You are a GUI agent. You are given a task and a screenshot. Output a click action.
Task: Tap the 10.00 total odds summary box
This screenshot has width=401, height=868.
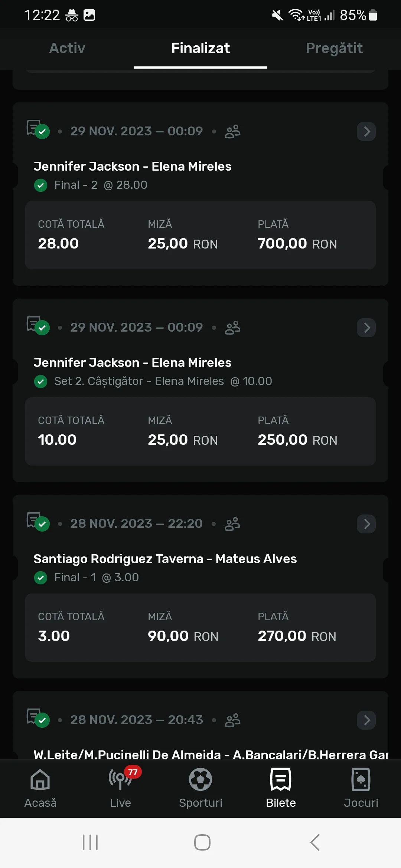click(200, 431)
